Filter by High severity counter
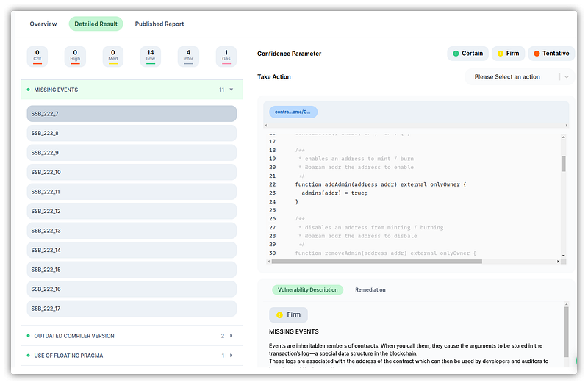The height and width of the screenshot is (385, 588). pos(75,56)
